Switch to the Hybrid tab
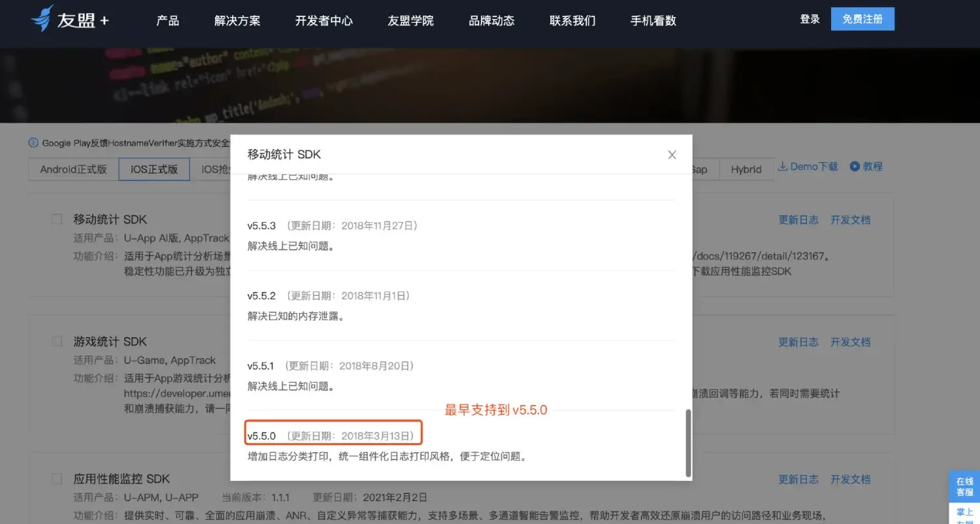This screenshot has height=524, width=980. (746, 169)
